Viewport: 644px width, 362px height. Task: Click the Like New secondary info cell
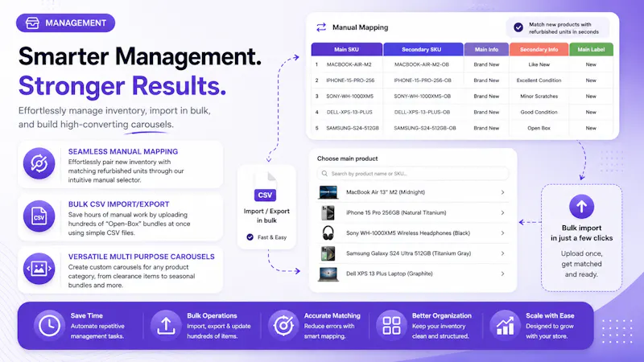pyautogui.click(x=539, y=64)
